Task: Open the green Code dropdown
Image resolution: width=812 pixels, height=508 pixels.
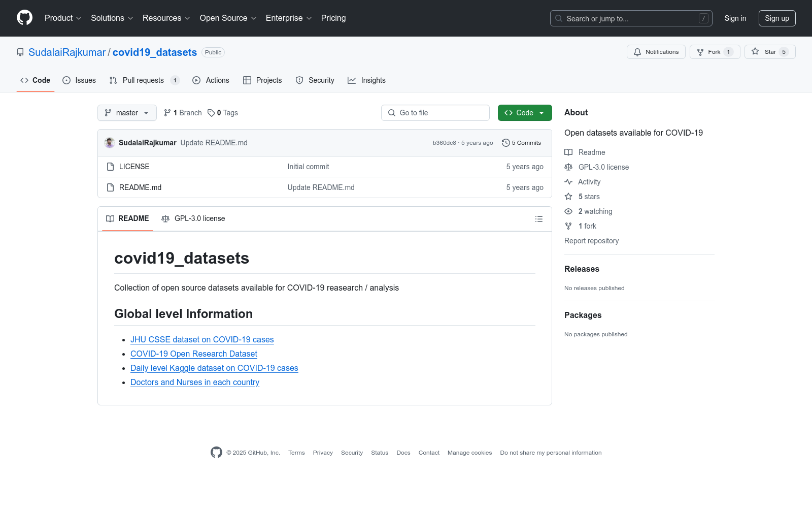Action: [x=525, y=113]
